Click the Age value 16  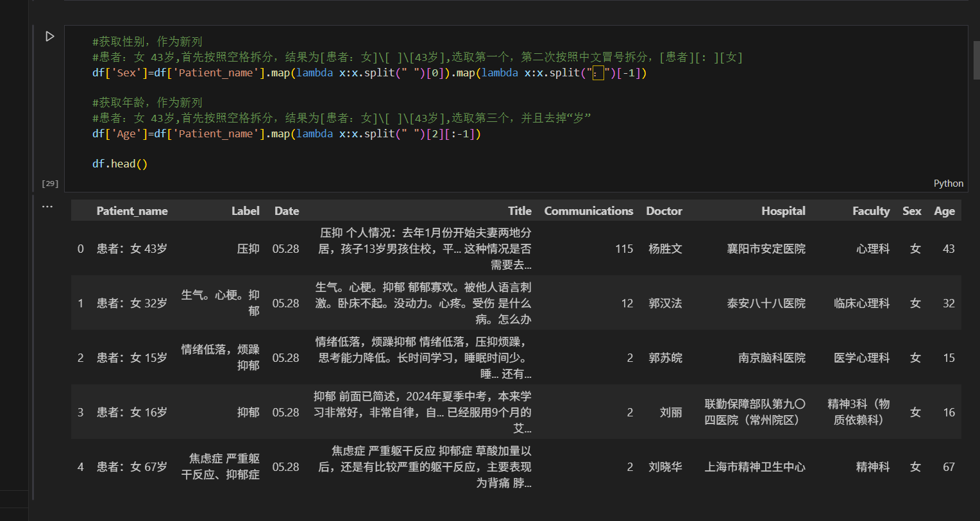point(949,412)
